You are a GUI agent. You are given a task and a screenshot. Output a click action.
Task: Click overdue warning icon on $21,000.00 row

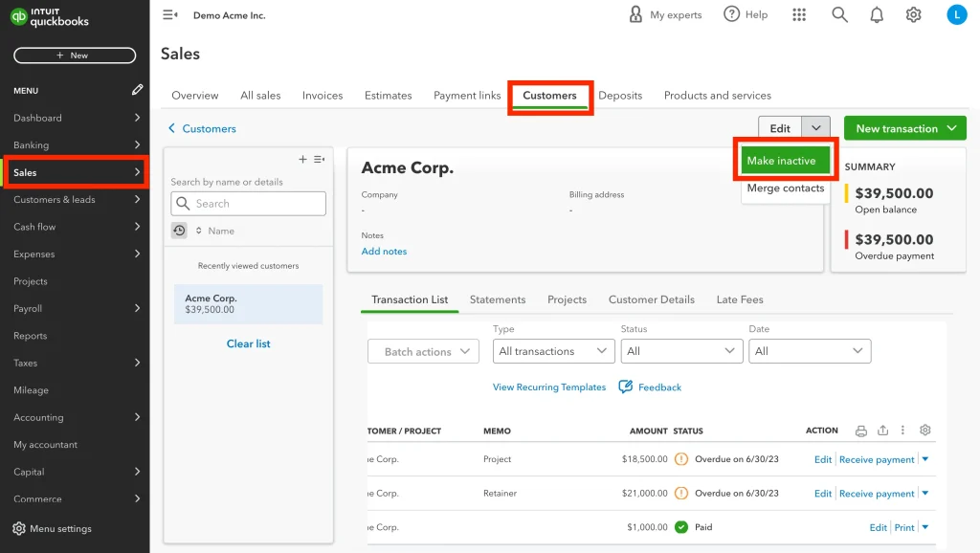point(681,493)
